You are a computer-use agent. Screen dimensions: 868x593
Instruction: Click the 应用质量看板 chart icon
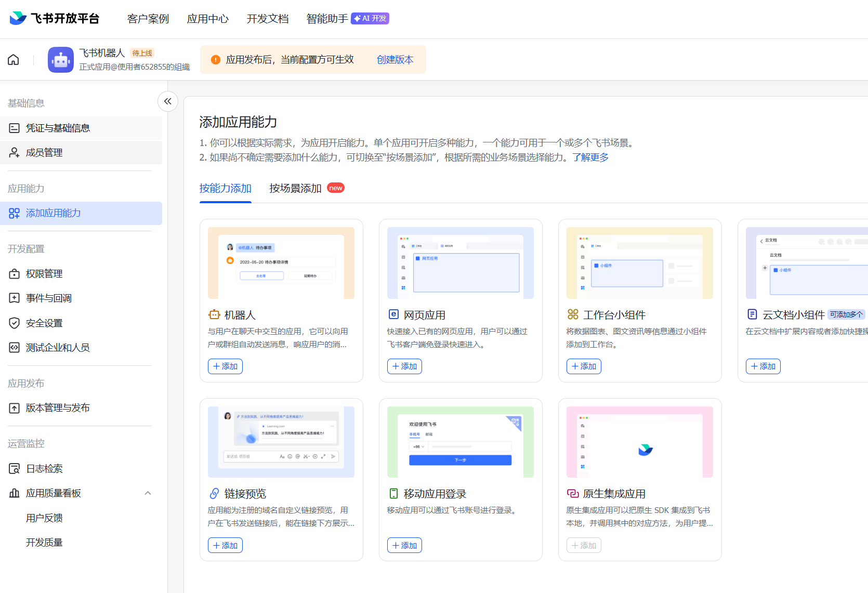[x=15, y=493]
